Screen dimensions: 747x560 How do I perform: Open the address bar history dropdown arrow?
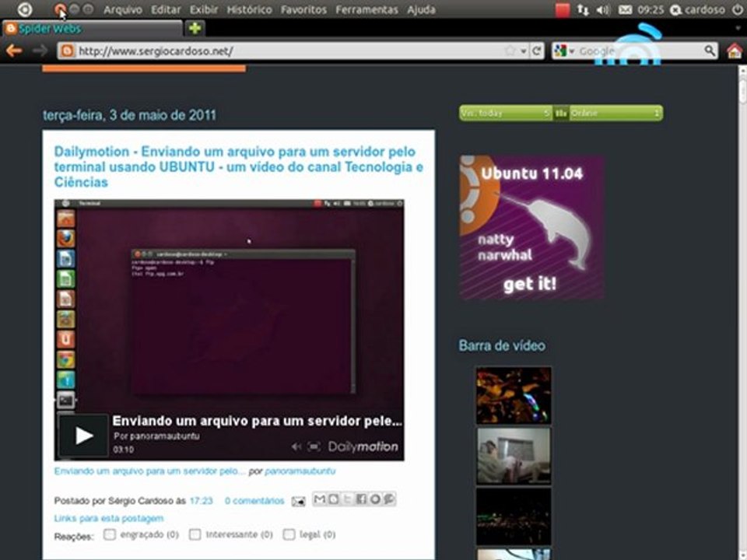pos(524,51)
